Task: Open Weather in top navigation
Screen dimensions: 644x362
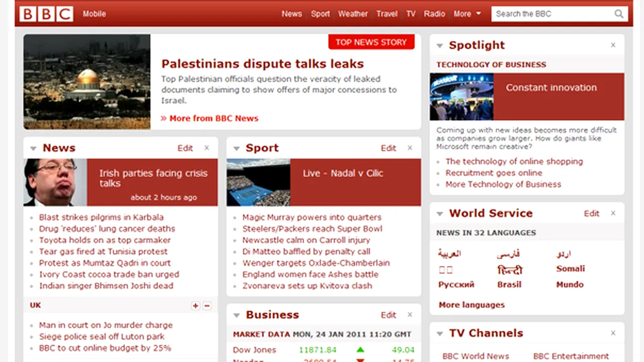Action: [x=353, y=14]
